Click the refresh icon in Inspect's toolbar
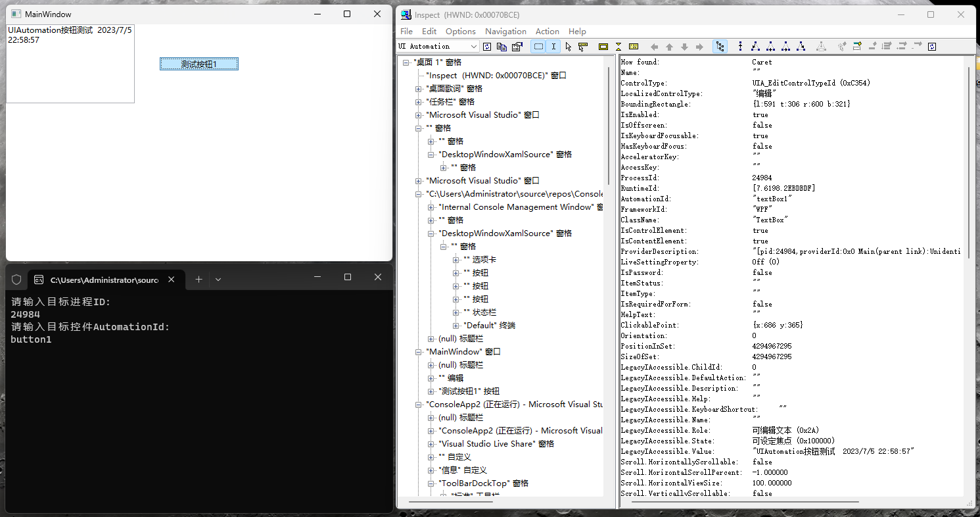 (487, 46)
